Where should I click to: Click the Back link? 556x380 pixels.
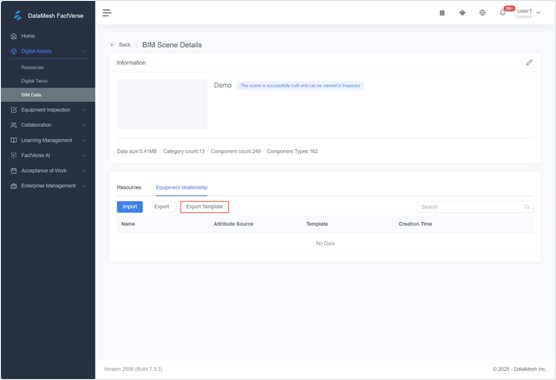tap(121, 45)
